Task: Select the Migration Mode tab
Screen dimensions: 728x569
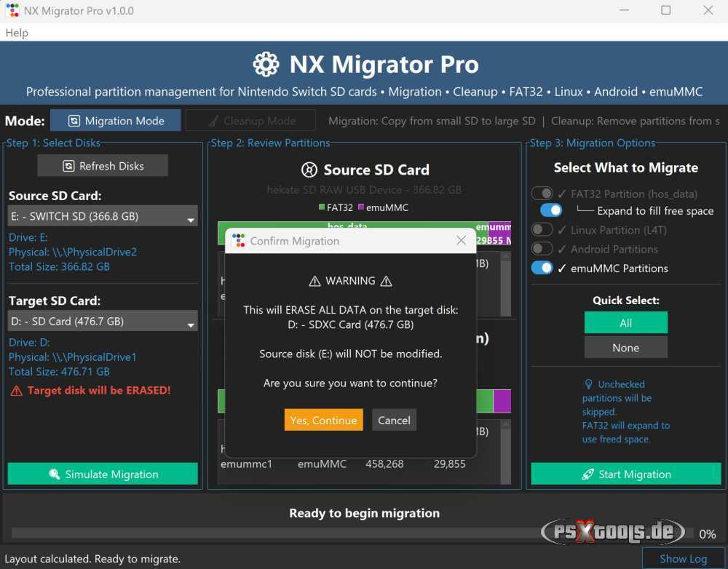Action: pos(115,120)
